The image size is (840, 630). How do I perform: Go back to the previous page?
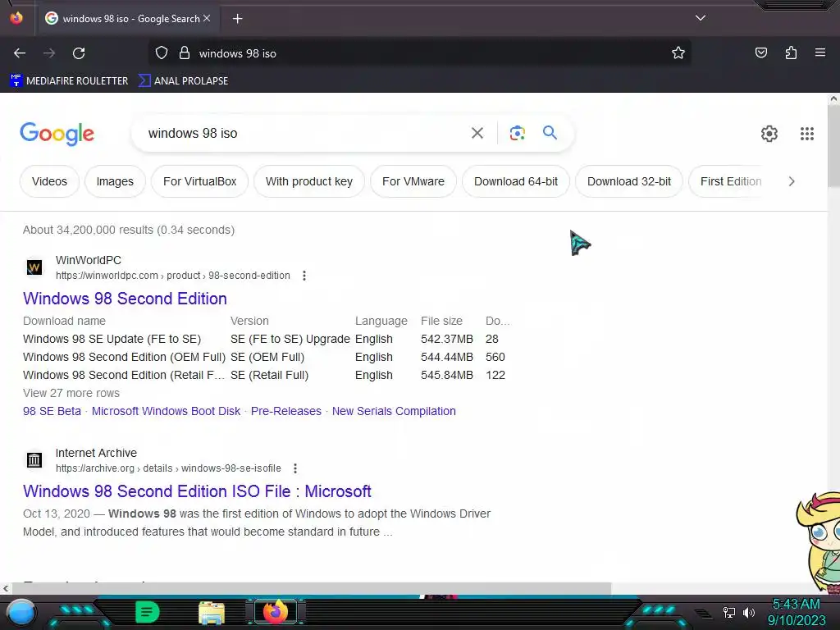(20, 53)
